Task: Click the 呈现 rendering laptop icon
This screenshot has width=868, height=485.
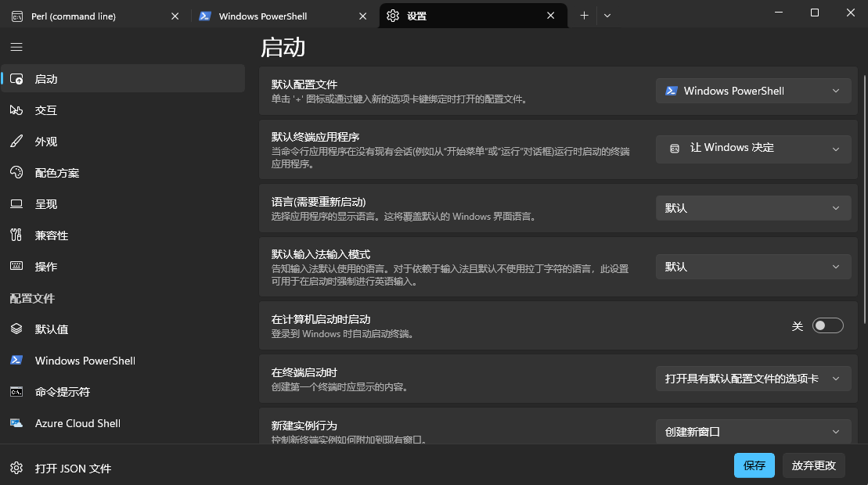Action: [16, 204]
